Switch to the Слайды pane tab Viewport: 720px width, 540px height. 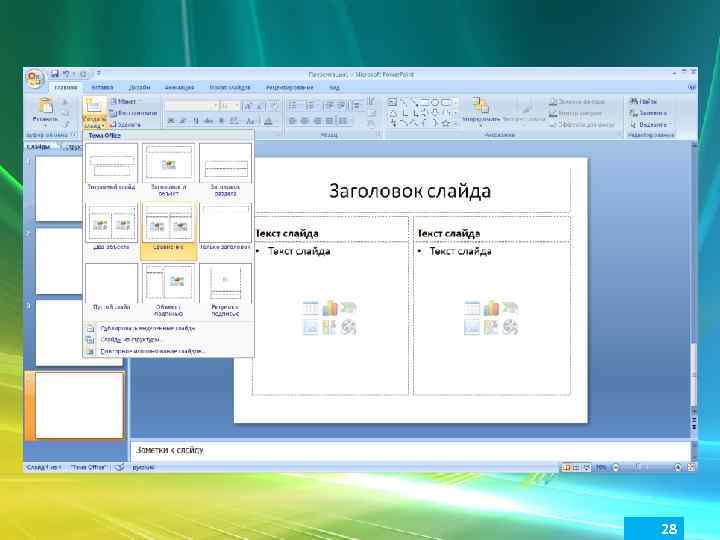click(x=39, y=146)
